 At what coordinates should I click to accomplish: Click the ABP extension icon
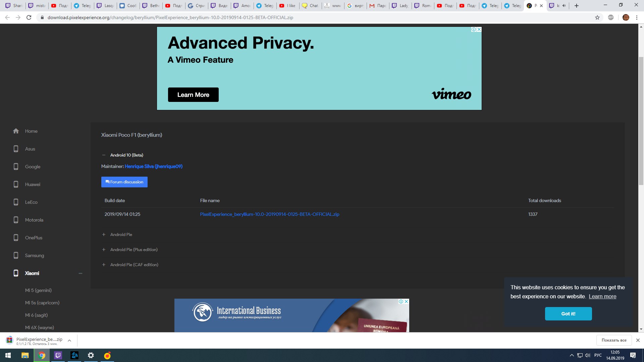pos(611,17)
